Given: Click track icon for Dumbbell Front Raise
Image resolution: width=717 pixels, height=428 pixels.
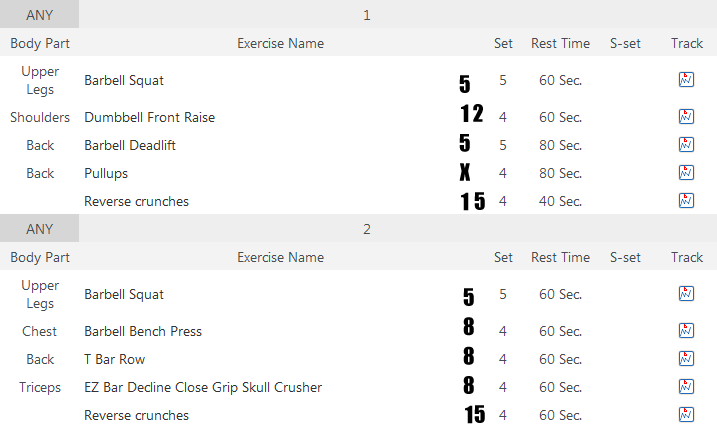Looking at the screenshot, I should [686, 117].
